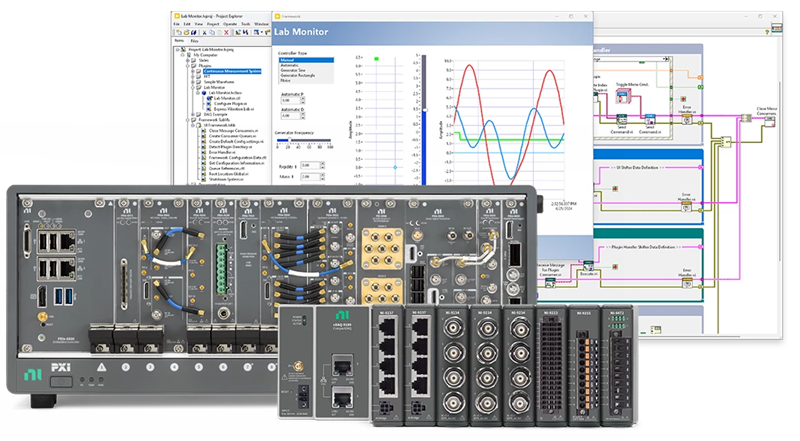Choose Generator Sine in Controller Type list
The image size is (800, 441).
pyautogui.click(x=306, y=70)
